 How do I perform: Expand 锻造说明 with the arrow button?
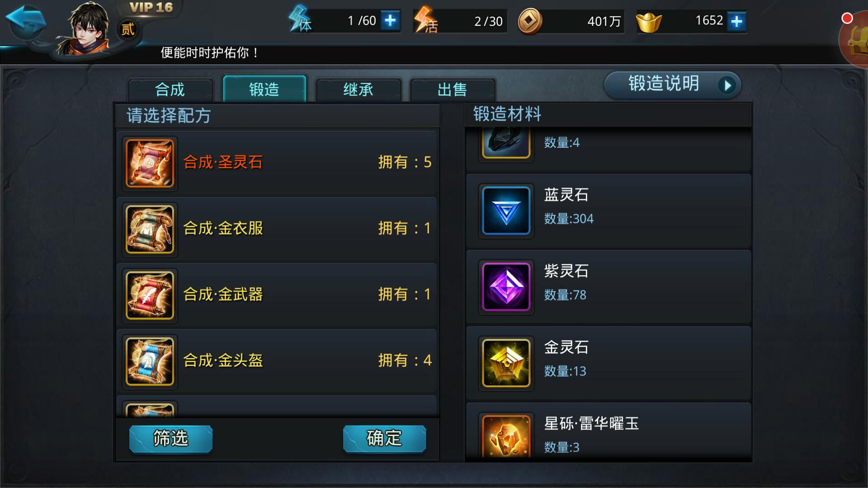pos(727,85)
